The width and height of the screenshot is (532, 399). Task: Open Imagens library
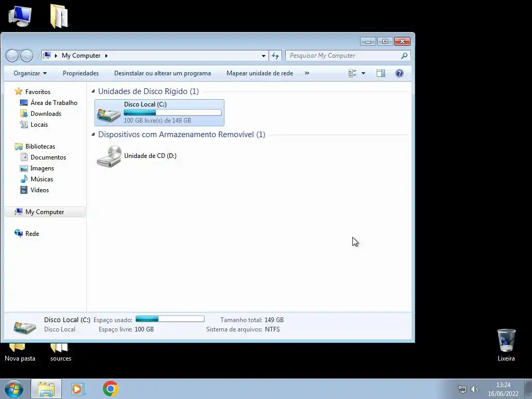pos(42,168)
